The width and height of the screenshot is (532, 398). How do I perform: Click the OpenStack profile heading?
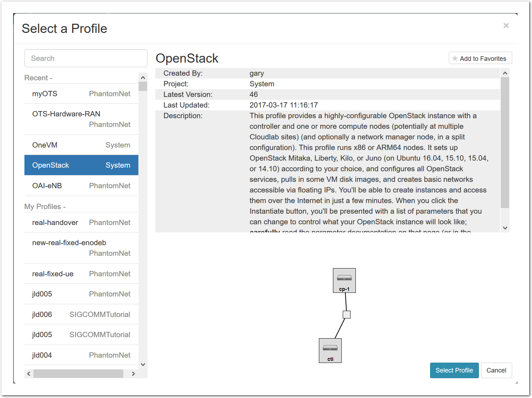coord(187,58)
